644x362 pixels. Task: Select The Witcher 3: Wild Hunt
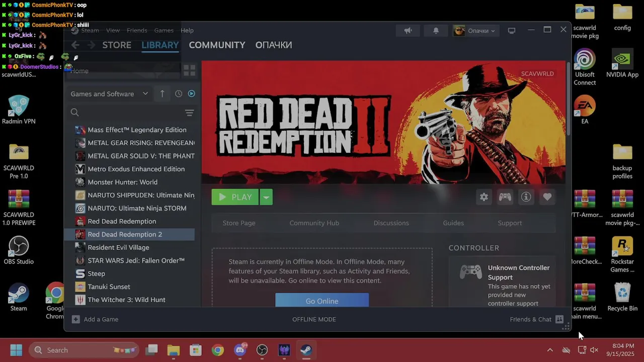tap(130, 300)
